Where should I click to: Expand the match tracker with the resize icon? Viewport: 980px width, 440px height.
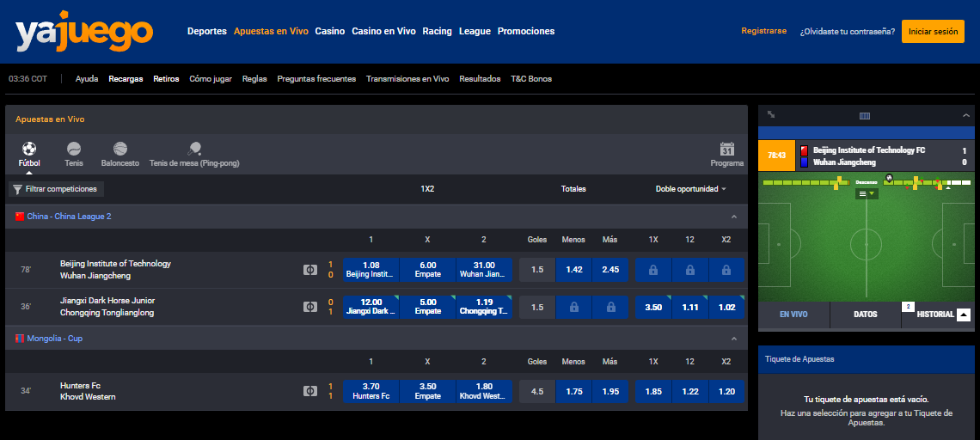click(x=771, y=115)
